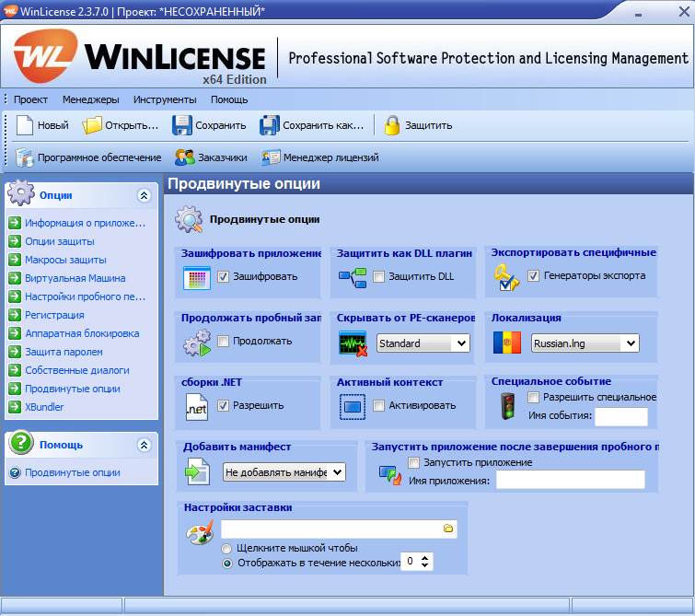Click folder browse icon in splash settings
This screenshot has height=616, width=695.
click(x=448, y=529)
